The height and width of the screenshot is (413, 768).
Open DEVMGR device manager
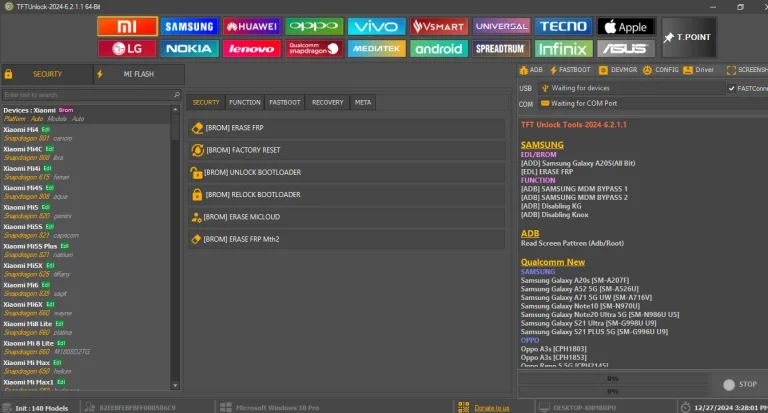point(617,70)
